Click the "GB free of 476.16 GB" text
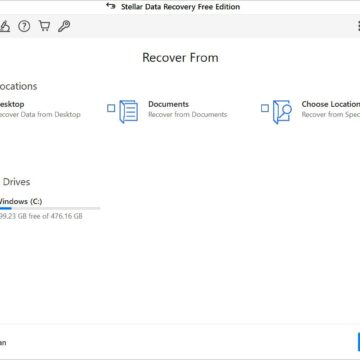Screen dimensions: 360x360 pyautogui.click(x=49, y=216)
